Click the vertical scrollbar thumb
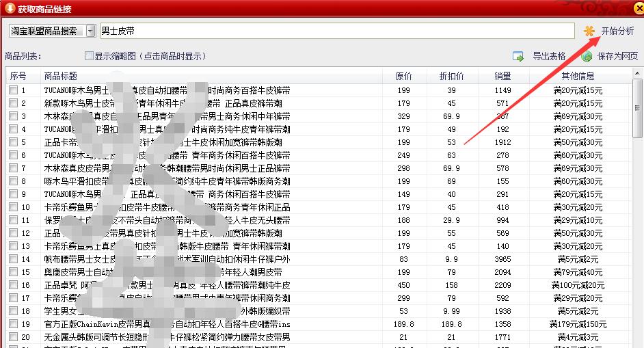 [x=637, y=109]
